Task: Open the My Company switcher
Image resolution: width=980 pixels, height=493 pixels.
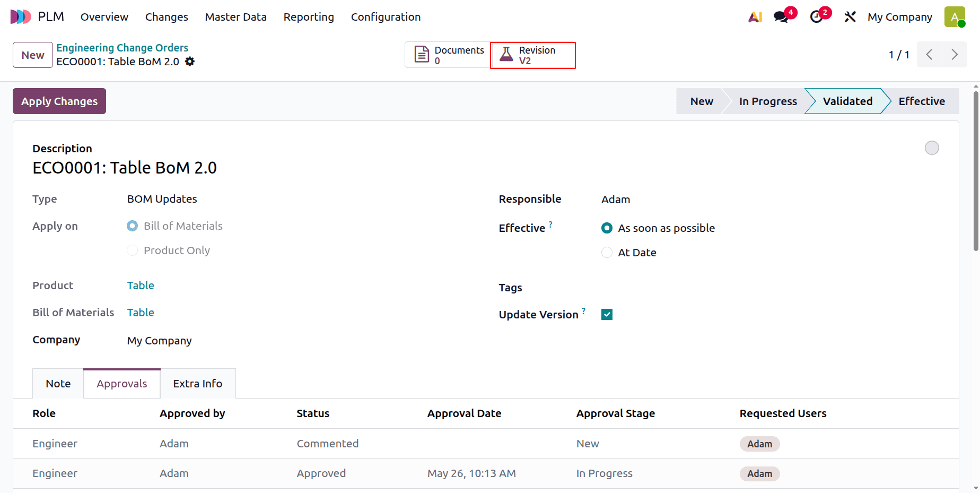Action: coord(899,17)
